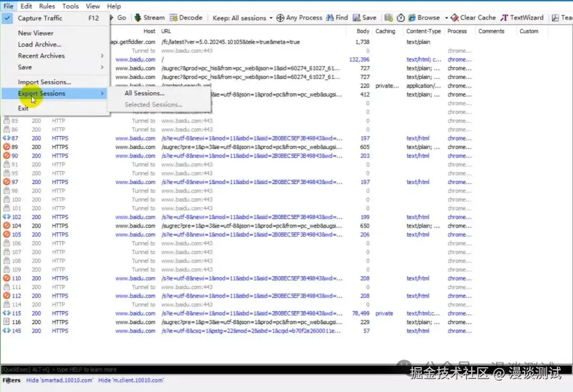This screenshot has height=392, width=573.
Task: Click body size 78,499 in row 115
Action: pos(360,313)
